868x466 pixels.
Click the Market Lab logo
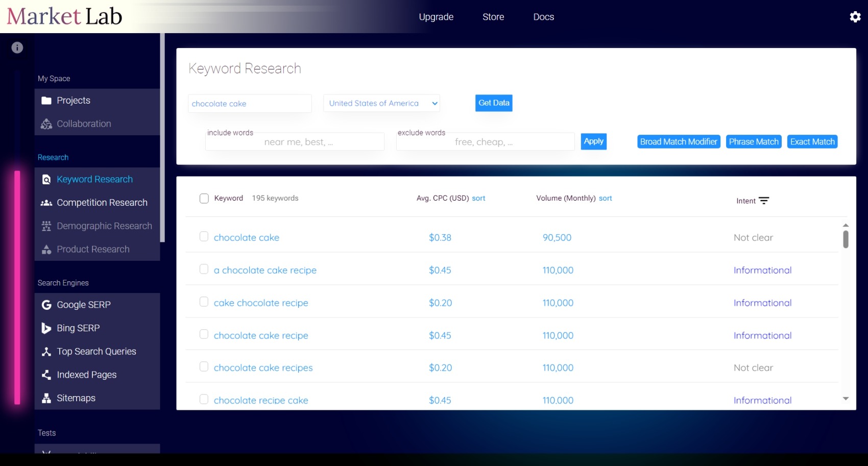tap(64, 16)
